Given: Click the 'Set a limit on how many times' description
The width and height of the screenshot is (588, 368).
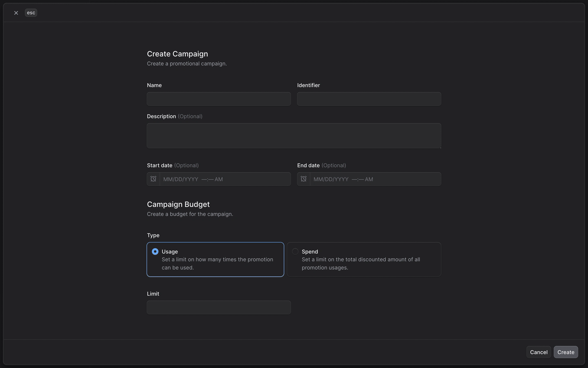Looking at the screenshot, I should [x=217, y=263].
